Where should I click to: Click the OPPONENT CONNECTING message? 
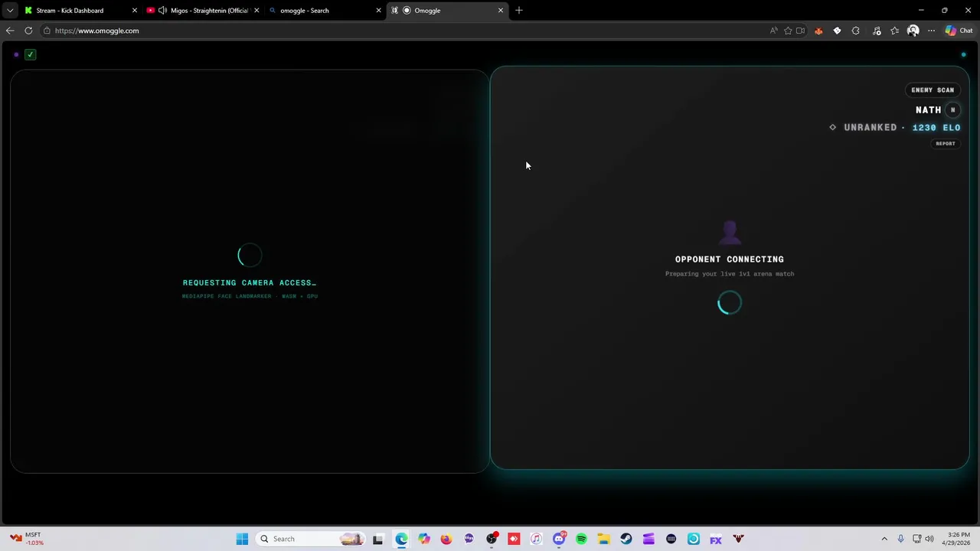(x=729, y=259)
